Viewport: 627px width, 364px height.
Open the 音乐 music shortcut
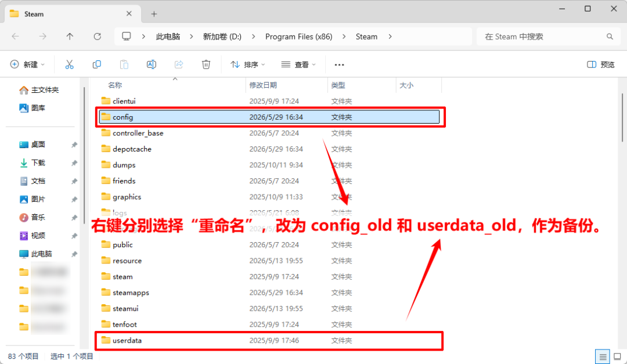(x=33, y=217)
